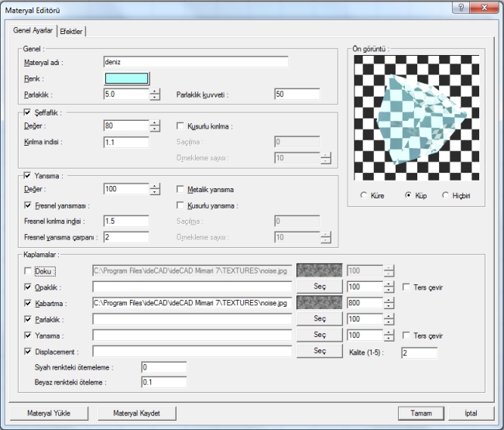Click the Materyal Kaydet button
The width and height of the screenshot is (504, 430).
(x=136, y=413)
